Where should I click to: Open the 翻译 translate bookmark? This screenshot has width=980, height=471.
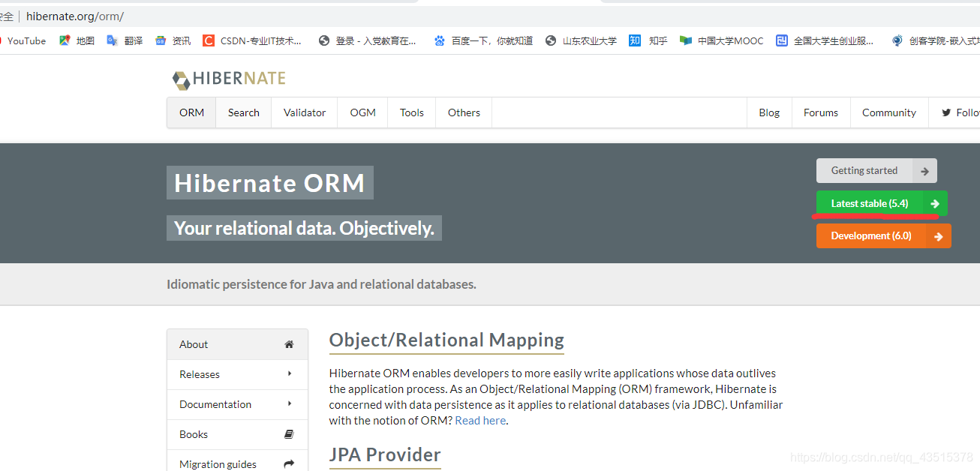pos(125,40)
